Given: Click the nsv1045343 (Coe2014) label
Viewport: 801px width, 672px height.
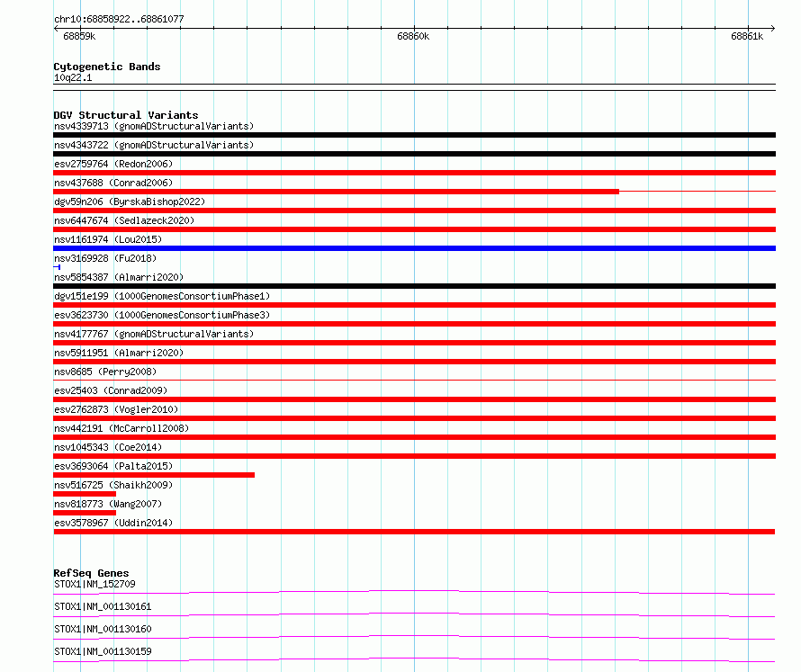Looking at the screenshot, I should pyautogui.click(x=108, y=447).
